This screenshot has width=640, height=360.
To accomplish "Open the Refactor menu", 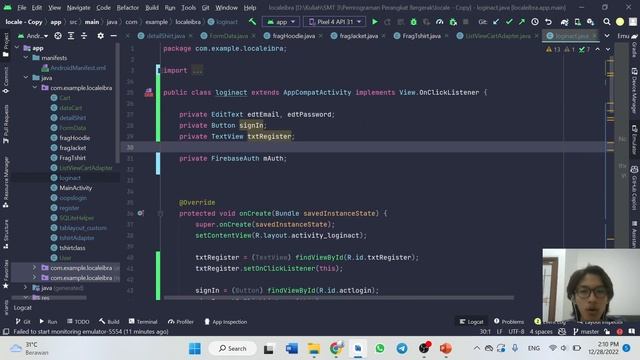I will 128,7.
